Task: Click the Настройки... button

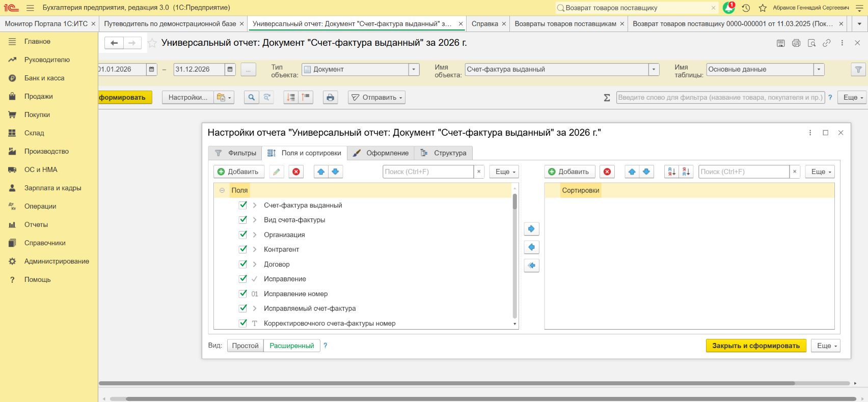Action: (x=187, y=97)
